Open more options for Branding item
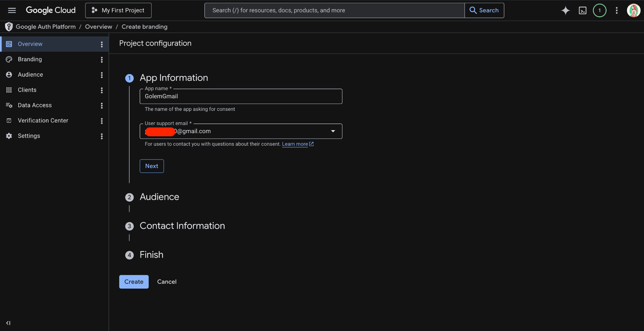Viewport: 644px width, 331px height. point(102,60)
